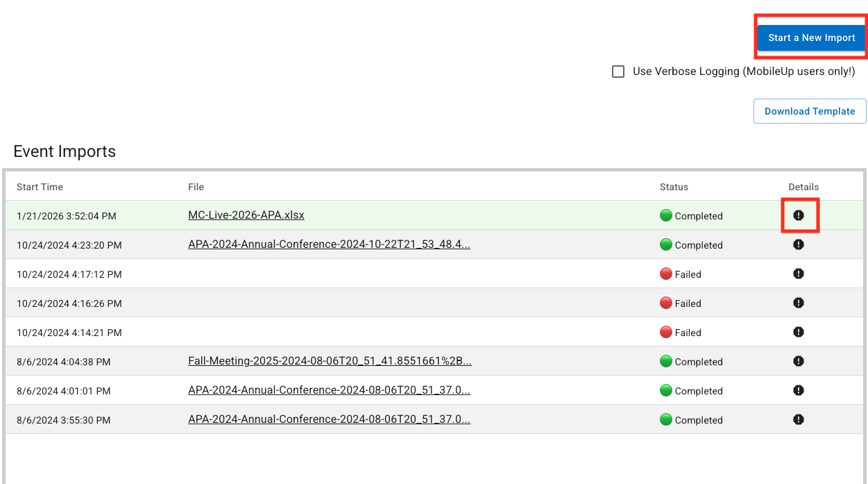Open details for the 8/6/2024 4:01:01 PM import
Image resolution: width=868 pixels, height=484 pixels.
click(x=799, y=390)
